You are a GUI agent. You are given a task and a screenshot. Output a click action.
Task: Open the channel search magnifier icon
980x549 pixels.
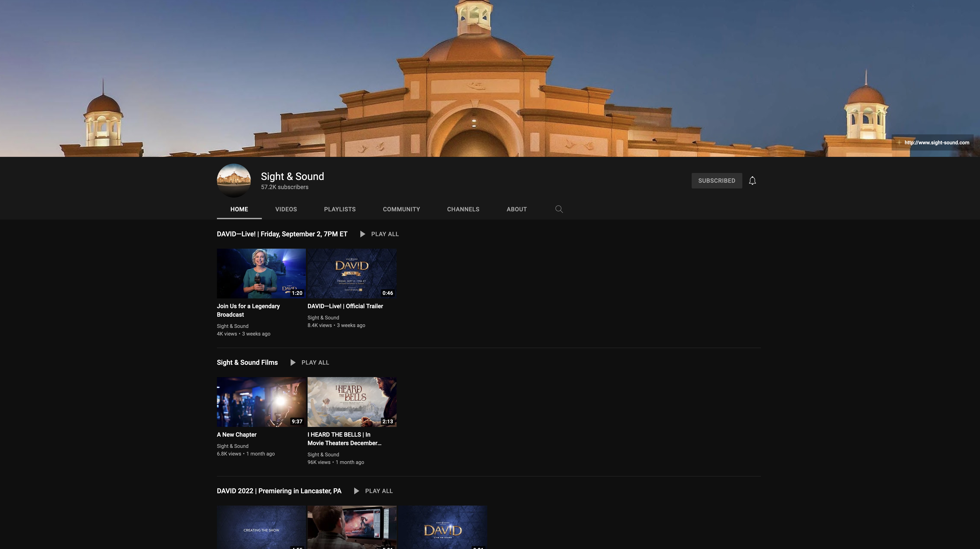(x=559, y=209)
